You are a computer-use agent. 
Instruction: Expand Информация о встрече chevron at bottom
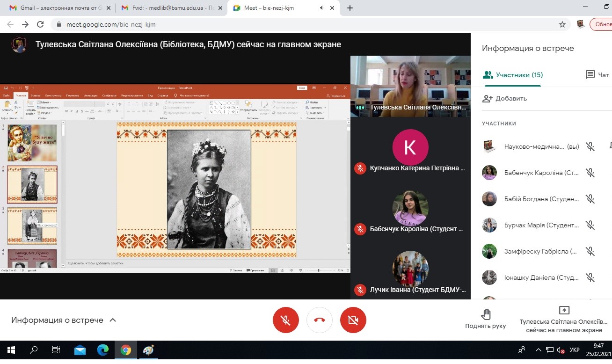click(113, 320)
